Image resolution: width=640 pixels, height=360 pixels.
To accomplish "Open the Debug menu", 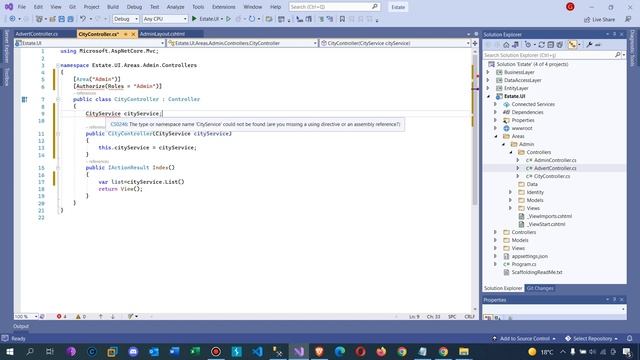I will 134,7.
